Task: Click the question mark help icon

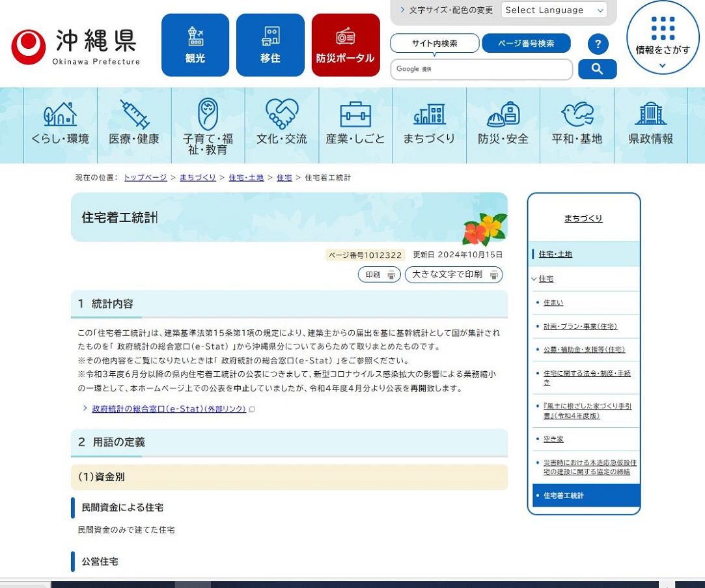Action: pos(598,44)
